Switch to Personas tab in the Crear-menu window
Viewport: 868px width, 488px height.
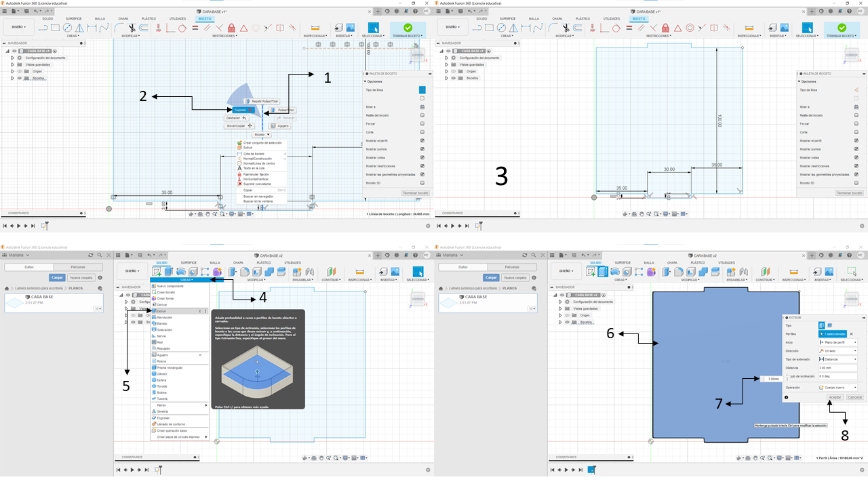79,268
